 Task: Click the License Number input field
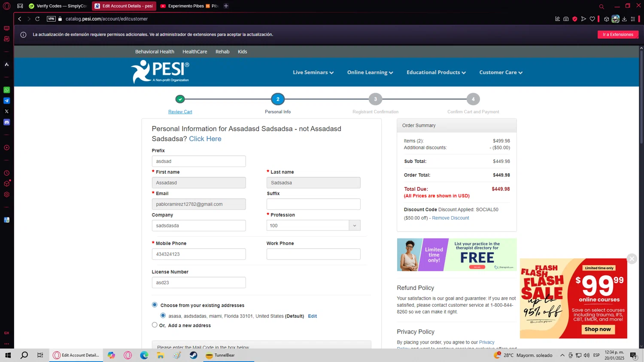click(x=199, y=283)
